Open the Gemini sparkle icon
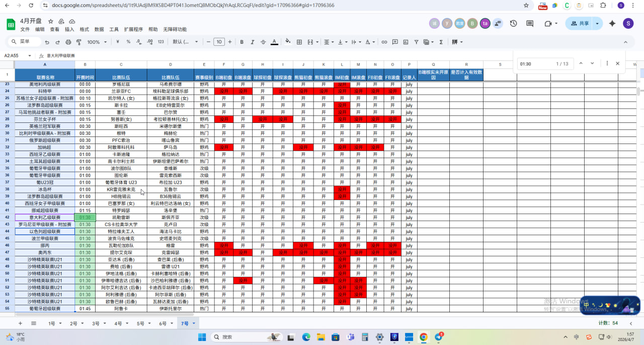 612,23
